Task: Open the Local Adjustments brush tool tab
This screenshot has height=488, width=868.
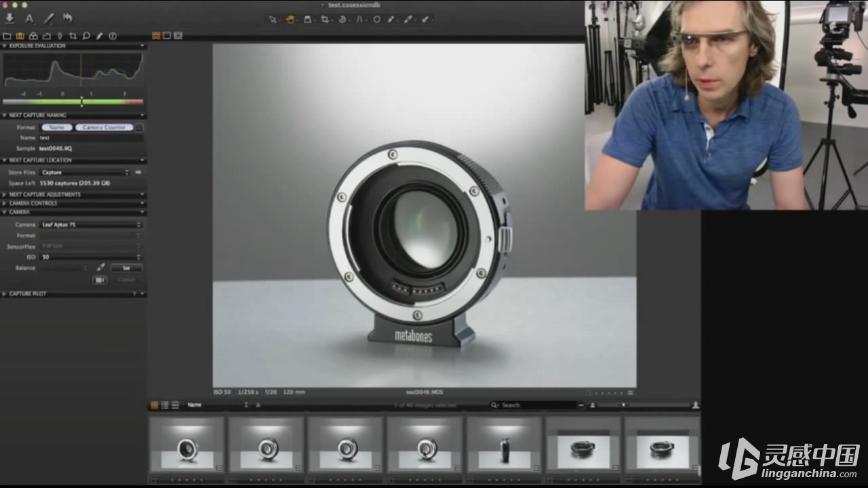Action: click(99, 36)
